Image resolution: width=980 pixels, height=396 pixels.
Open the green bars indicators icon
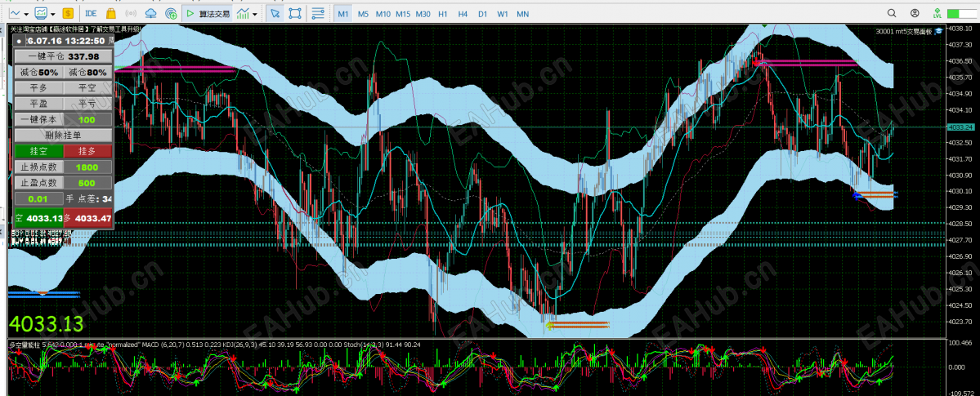click(x=244, y=12)
